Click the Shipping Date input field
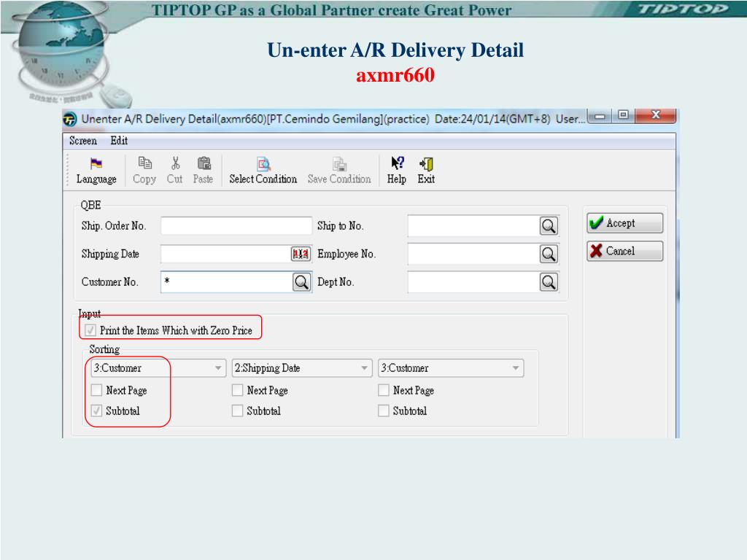This screenshot has height=560, width=747. (226, 254)
